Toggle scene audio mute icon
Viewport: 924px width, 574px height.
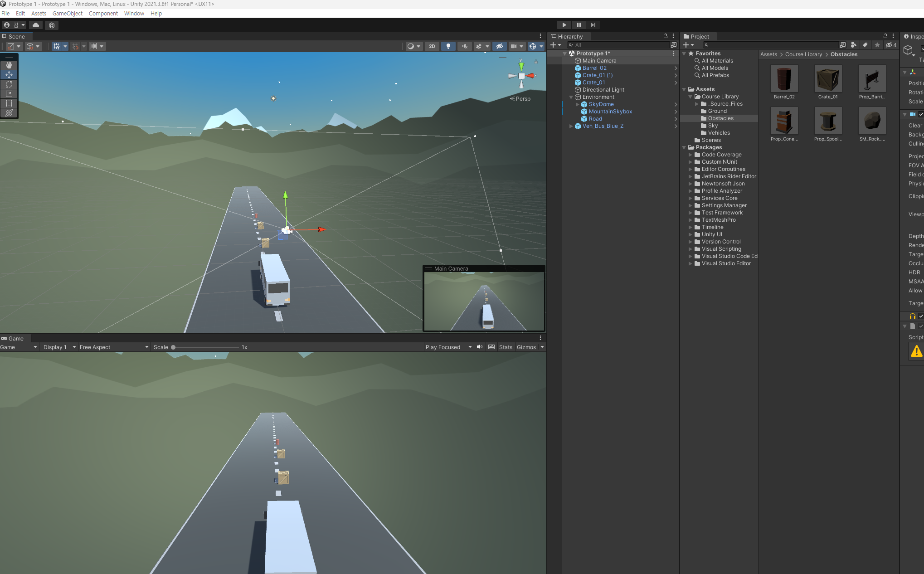[464, 46]
